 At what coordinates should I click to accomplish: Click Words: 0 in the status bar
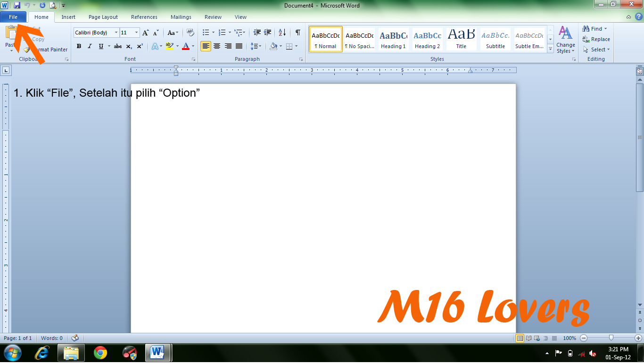point(52,338)
